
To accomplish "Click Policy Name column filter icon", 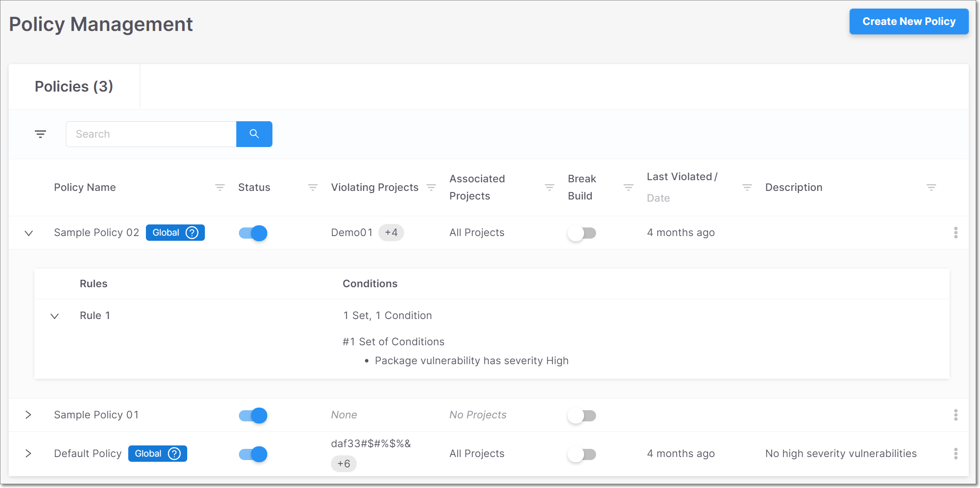I will (x=219, y=187).
